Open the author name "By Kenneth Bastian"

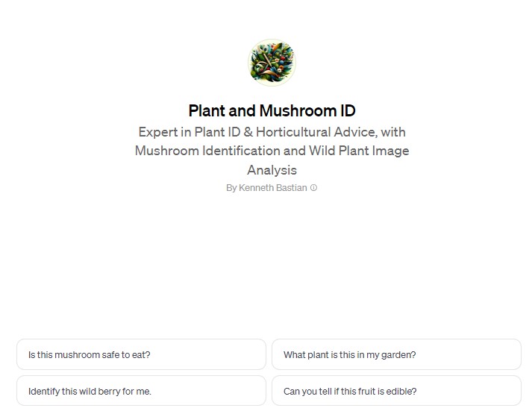pyautogui.click(x=267, y=188)
